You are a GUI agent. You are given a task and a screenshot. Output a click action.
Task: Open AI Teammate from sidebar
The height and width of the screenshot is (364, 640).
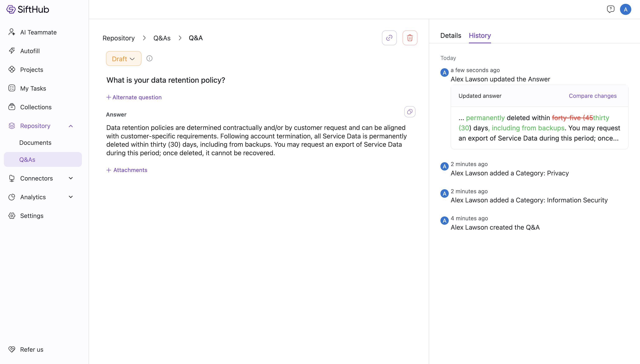tap(38, 32)
